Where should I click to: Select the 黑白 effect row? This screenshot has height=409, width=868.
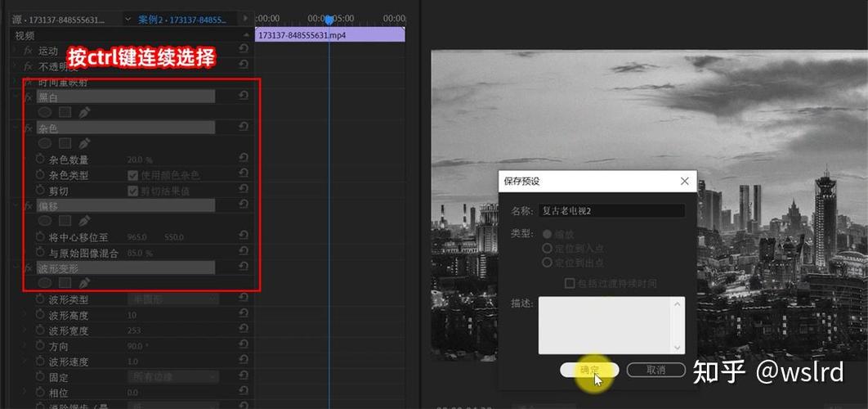(x=126, y=97)
